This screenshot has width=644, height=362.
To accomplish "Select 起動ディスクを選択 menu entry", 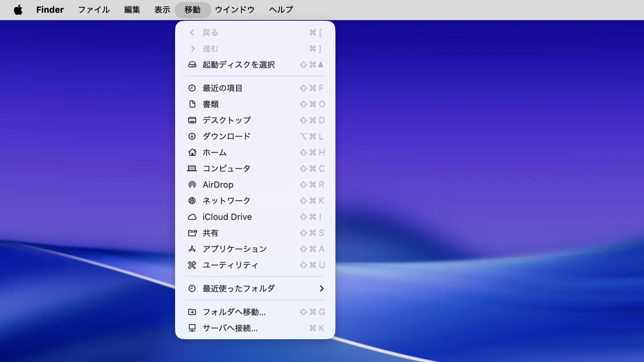I will 238,65.
